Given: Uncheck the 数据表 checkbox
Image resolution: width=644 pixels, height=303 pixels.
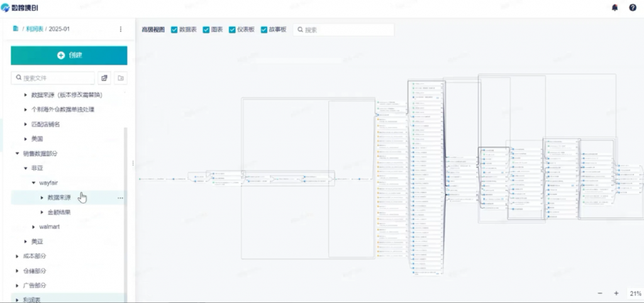Looking at the screenshot, I should click(x=174, y=30).
